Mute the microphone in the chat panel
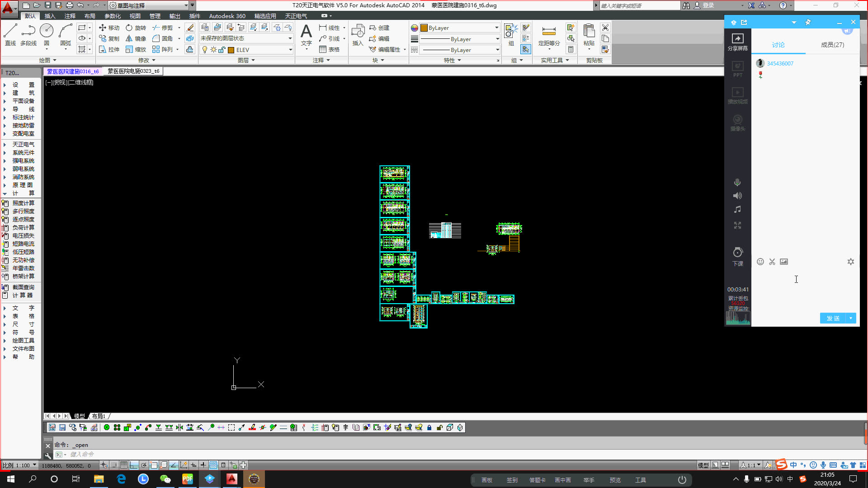 tap(737, 182)
